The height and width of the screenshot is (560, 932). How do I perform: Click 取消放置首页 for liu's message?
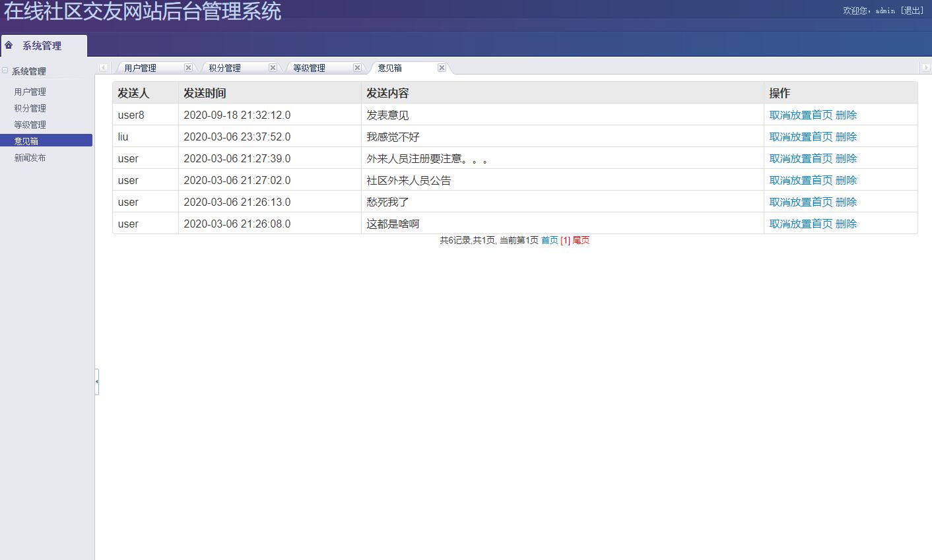(801, 137)
